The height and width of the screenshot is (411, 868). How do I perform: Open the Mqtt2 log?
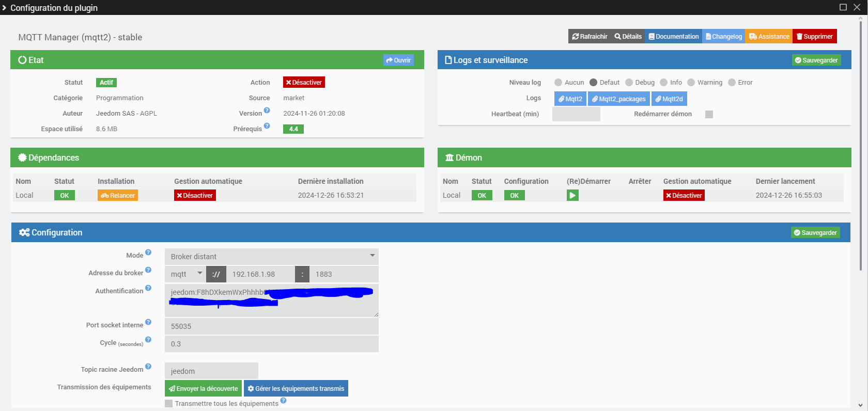pyautogui.click(x=570, y=99)
